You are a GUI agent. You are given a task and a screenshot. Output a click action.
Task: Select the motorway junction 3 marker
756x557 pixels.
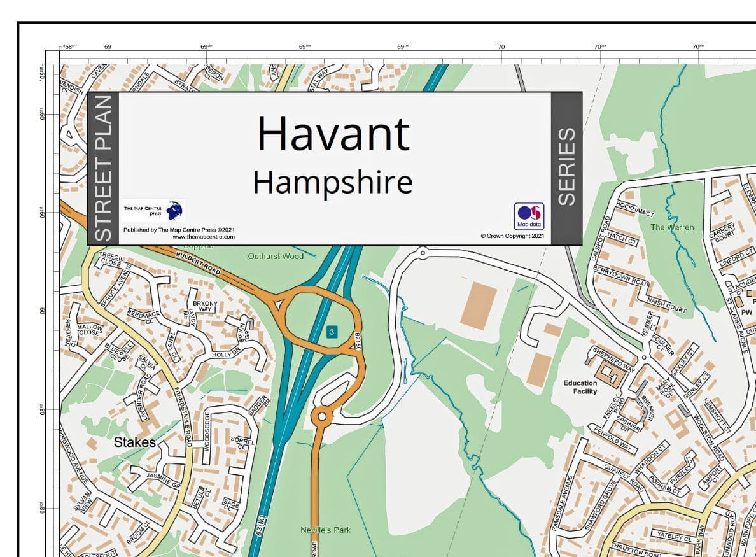(331, 332)
